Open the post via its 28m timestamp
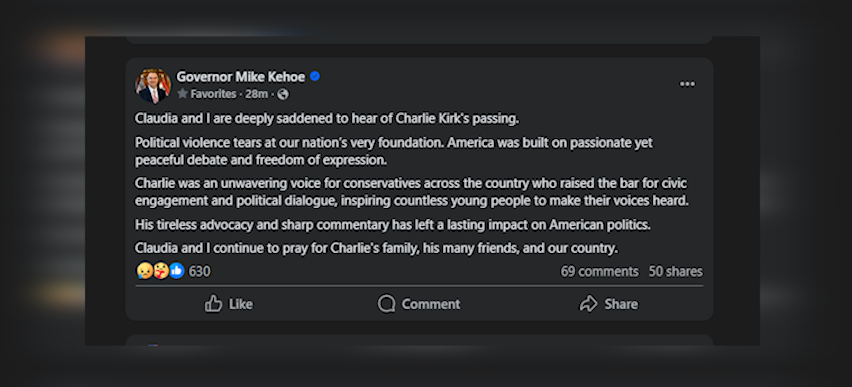The height and width of the screenshot is (387, 852). point(256,94)
